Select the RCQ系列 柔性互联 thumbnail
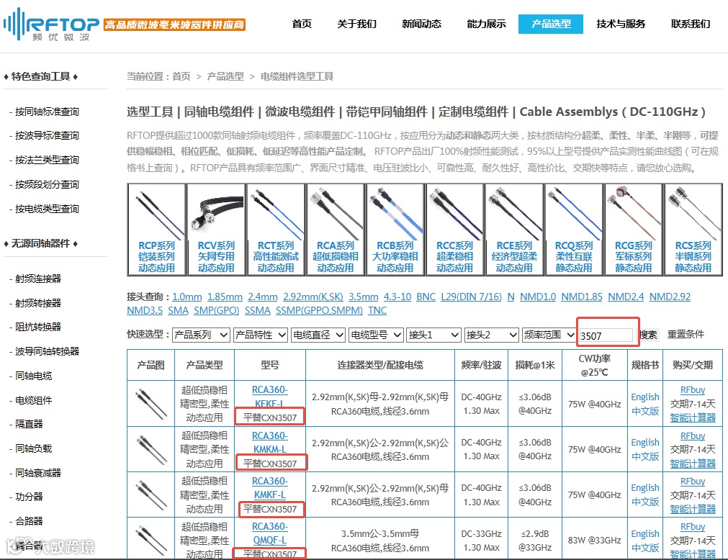This screenshot has height=560, width=728. pyautogui.click(x=574, y=230)
